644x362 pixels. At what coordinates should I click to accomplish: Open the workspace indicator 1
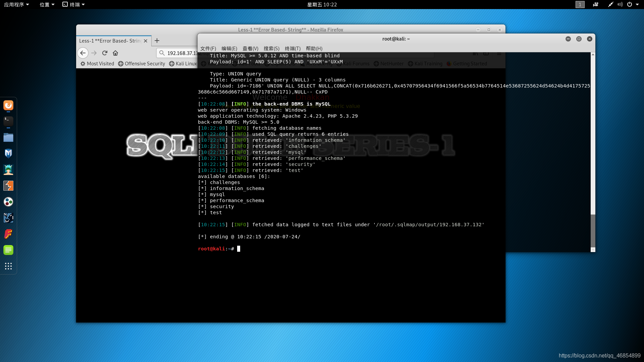[x=580, y=4]
